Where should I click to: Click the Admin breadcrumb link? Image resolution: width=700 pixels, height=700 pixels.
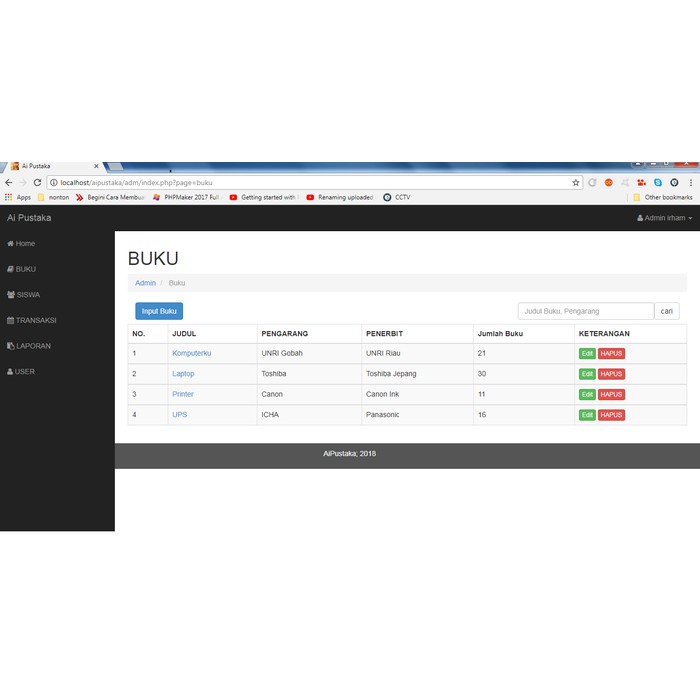point(145,283)
